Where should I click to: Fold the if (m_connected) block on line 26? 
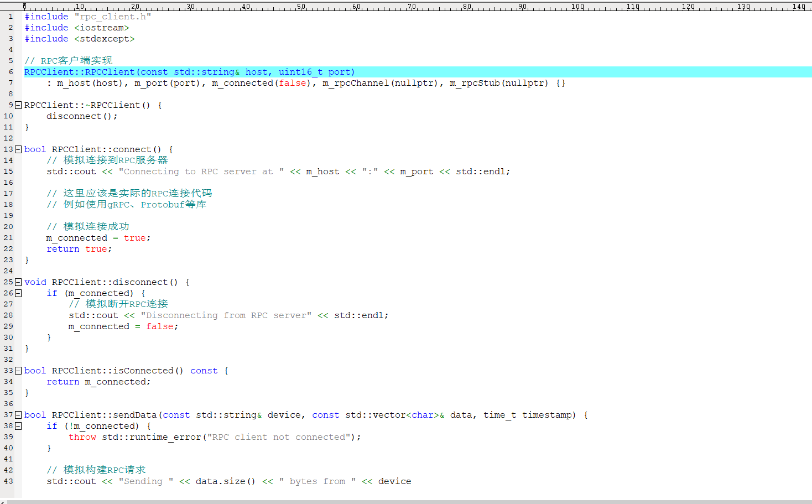(18, 293)
